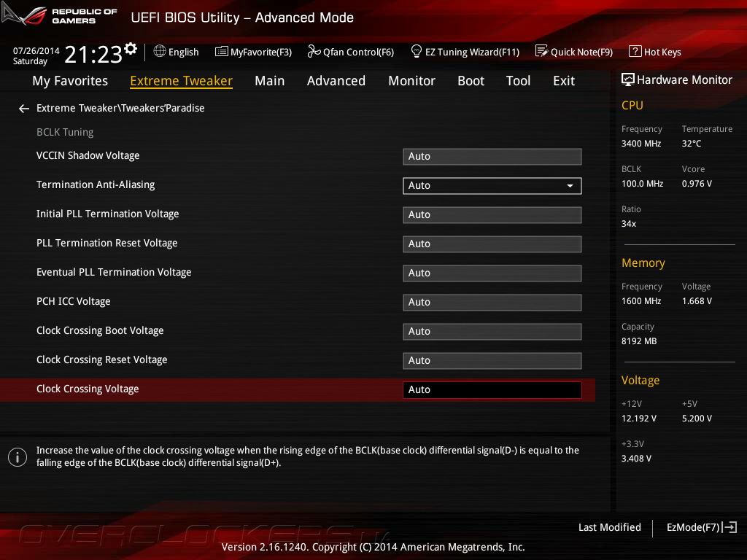Select Initial PLL Termination Voltage value field
This screenshot has width=747, height=560.
(492, 215)
